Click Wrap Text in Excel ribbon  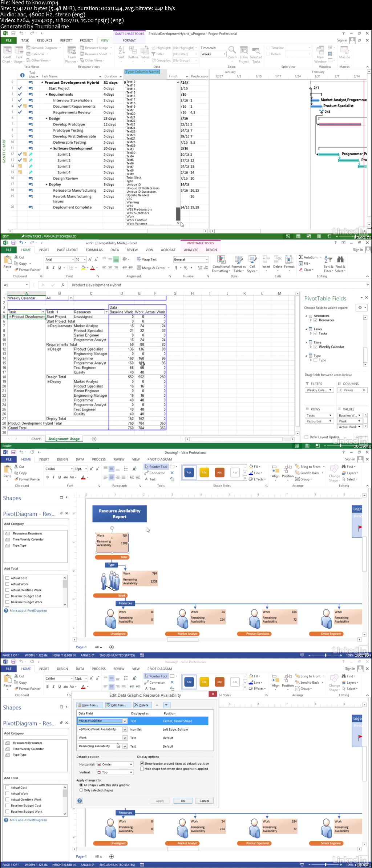[x=146, y=259]
